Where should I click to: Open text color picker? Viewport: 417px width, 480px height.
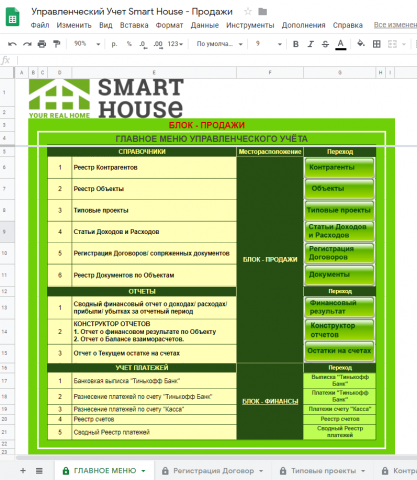tap(340, 44)
